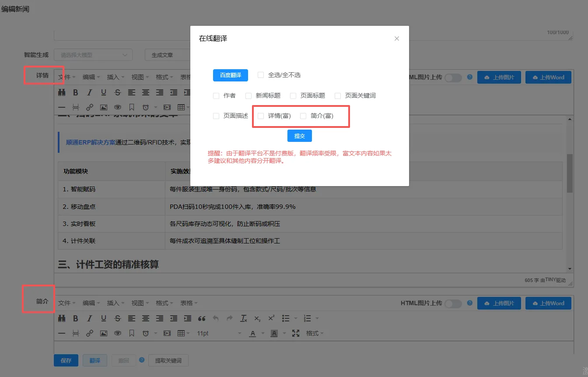Click Bold icon in the 简介 editor toolbar
Screen dimensions: 588x377
[x=76, y=318]
